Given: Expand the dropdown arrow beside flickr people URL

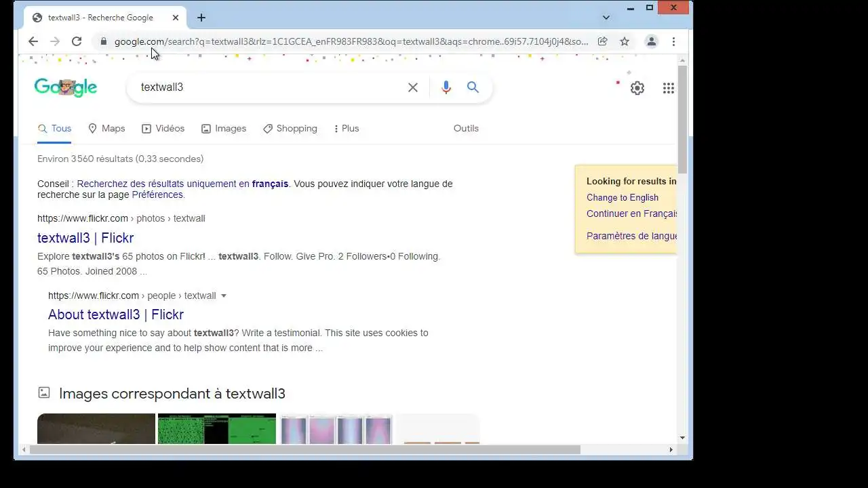Looking at the screenshot, I should (224, 296).
